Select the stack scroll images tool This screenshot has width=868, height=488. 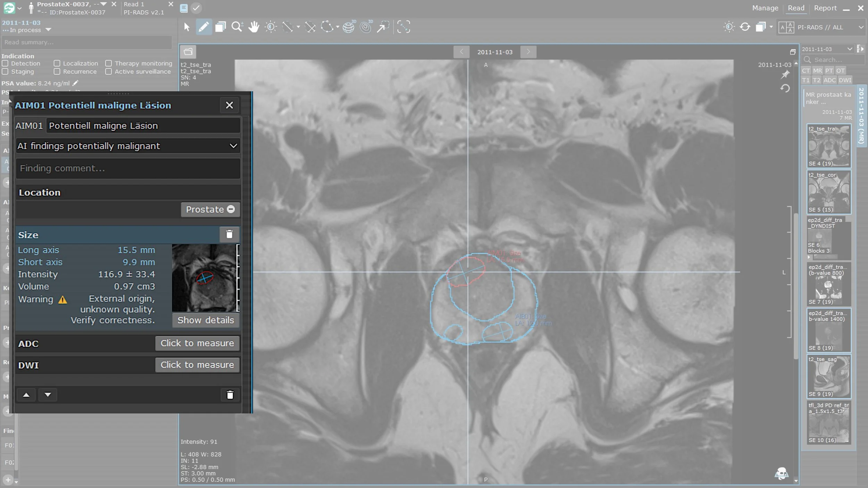pyautogui.click(x=220, y=27)
